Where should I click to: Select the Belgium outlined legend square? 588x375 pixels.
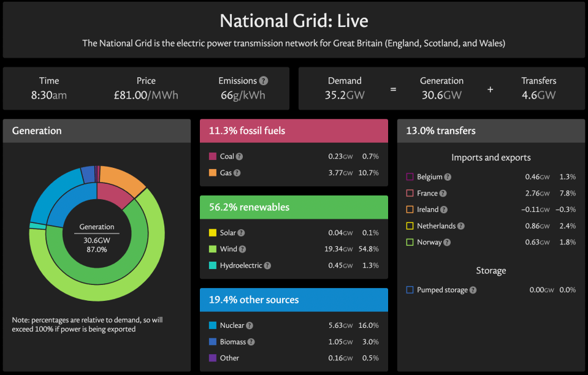tap(410, 177)
